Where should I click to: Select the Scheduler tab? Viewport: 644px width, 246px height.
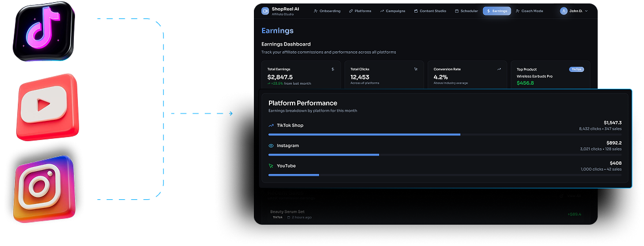[x=466, y=11]
